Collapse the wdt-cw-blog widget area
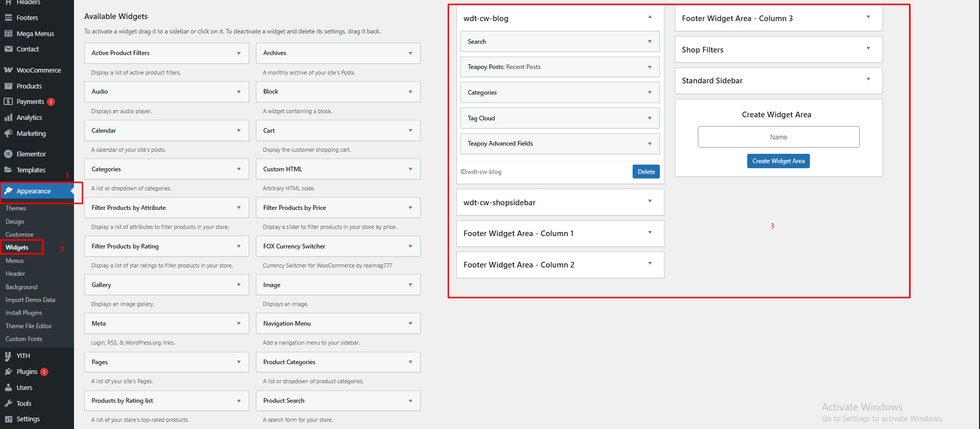This screenshot has width=980, height=429. click(650, 17)
